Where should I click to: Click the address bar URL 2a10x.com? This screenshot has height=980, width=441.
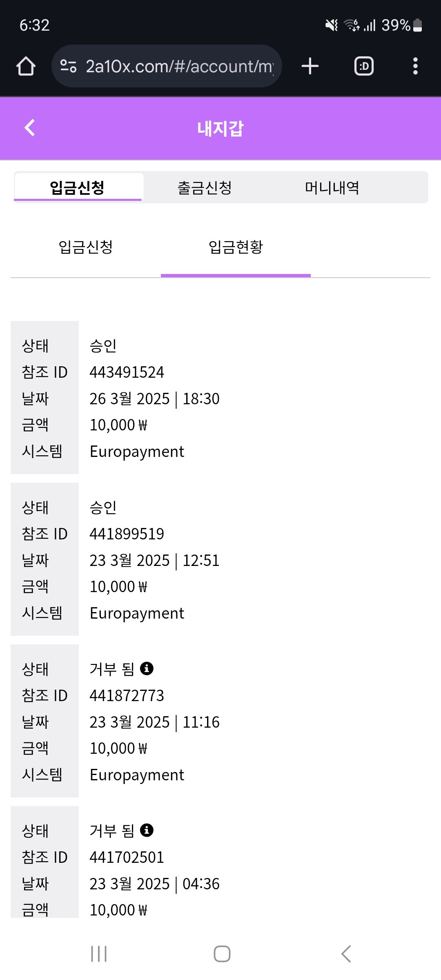[179, 66]
